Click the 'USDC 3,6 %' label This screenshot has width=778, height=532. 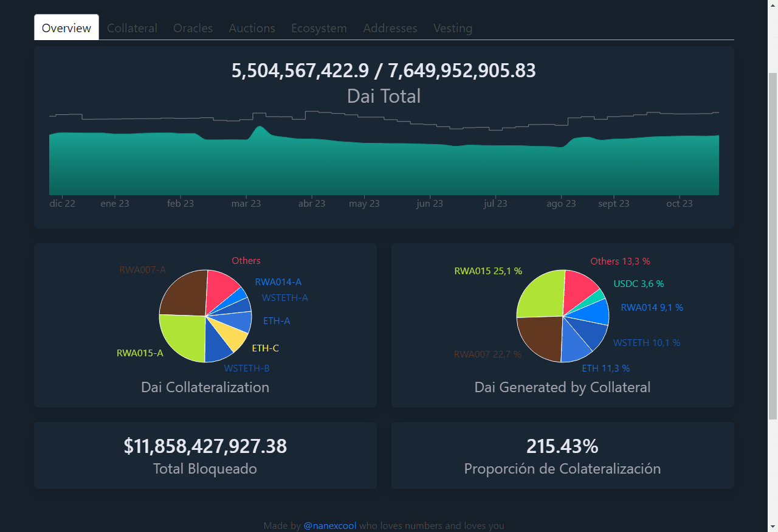(x=639, y=284)
